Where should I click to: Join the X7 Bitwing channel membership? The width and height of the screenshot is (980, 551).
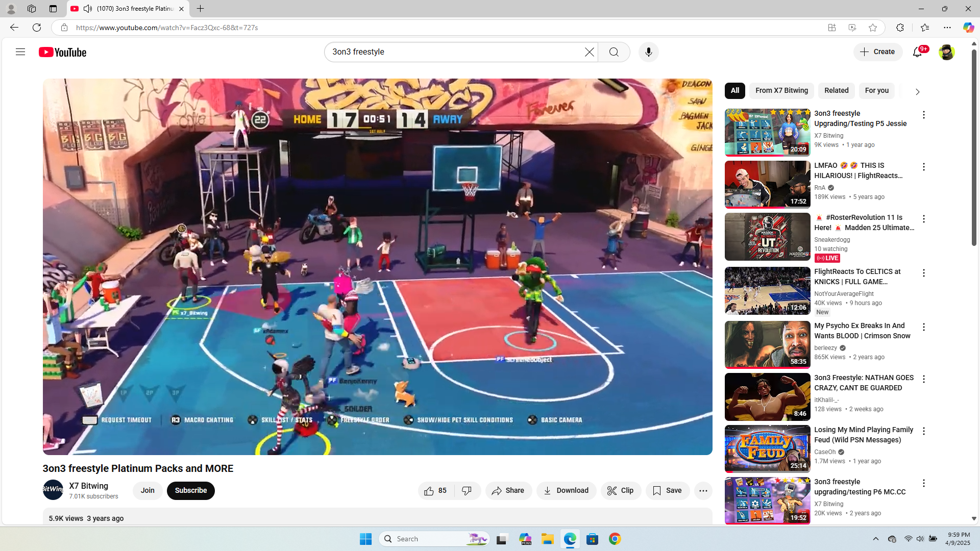(x=148, y=491)
